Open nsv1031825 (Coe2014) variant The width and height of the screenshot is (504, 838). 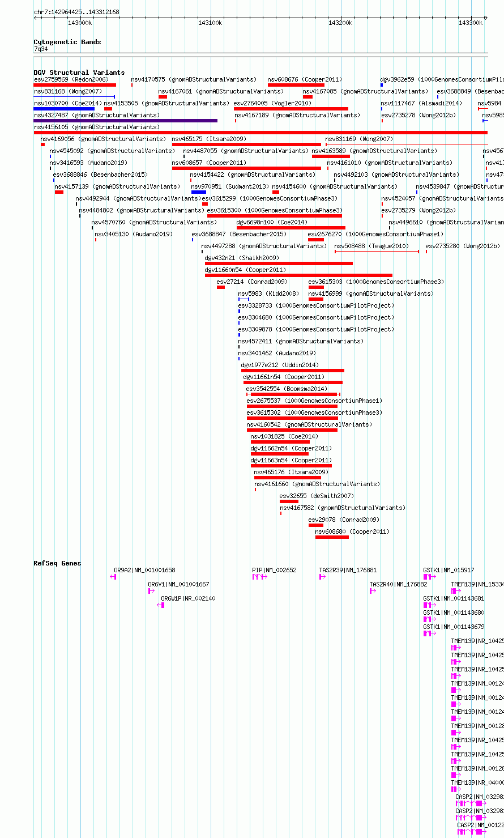[285, 437]
